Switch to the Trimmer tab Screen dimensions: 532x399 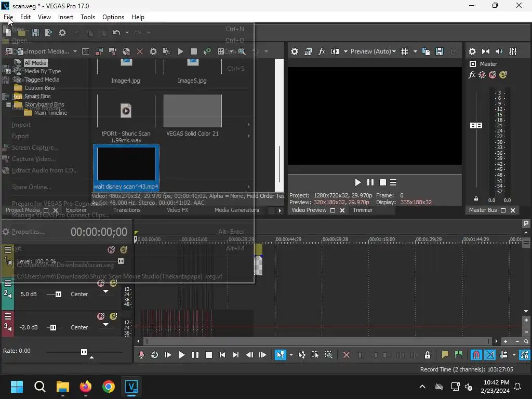click(362, 210)
